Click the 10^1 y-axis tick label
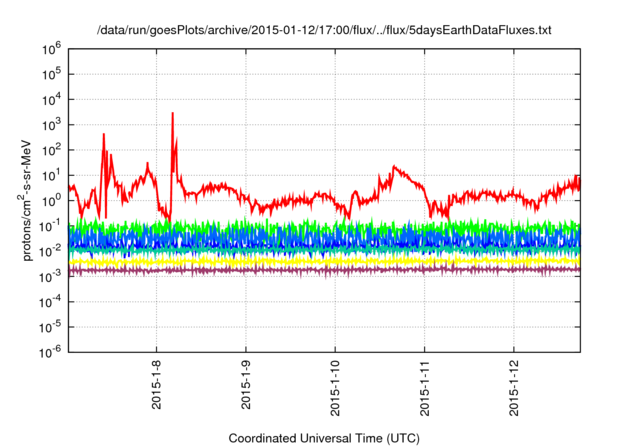Viewport: 640px width, 448px height. [x=51, y=176]
